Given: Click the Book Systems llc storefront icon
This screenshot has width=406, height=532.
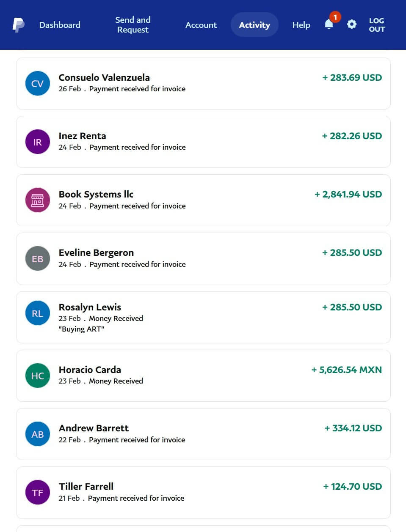Looking at the screenshot, I should (x=38, y=200).
